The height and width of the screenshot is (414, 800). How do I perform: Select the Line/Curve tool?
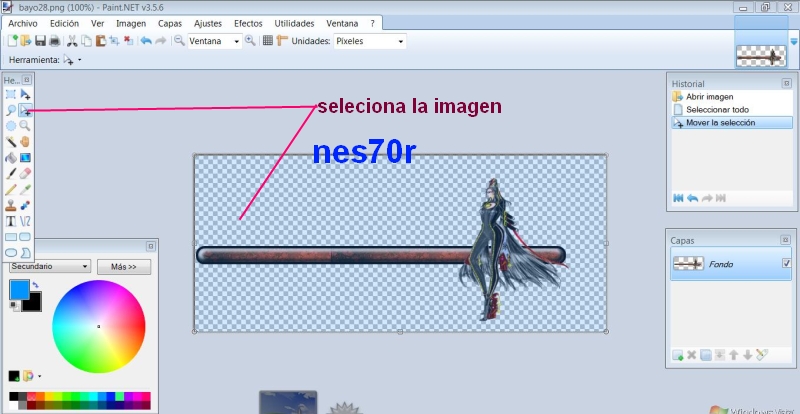(x=25, y=221)
